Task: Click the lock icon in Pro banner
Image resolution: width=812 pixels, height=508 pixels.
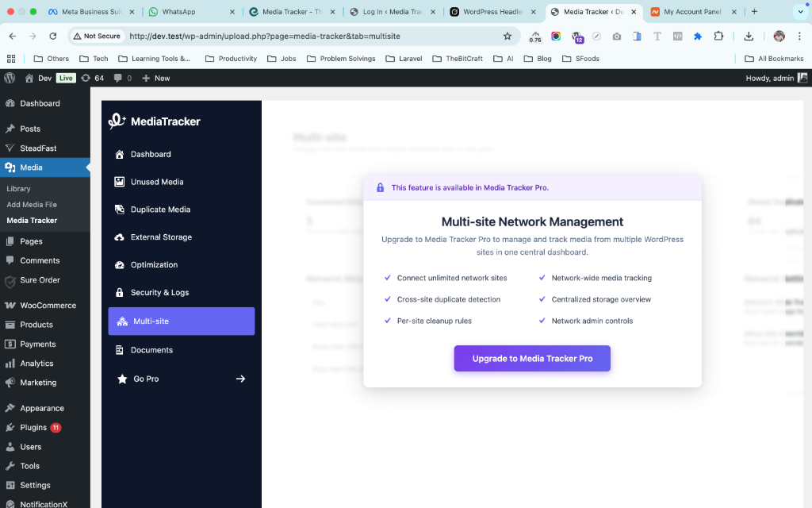Action: point(380,187)
